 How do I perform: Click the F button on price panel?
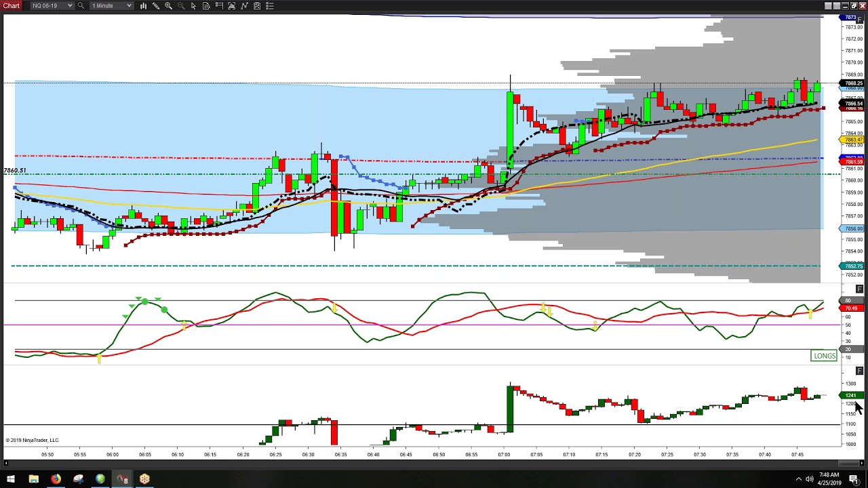click(x=860, y=20)
